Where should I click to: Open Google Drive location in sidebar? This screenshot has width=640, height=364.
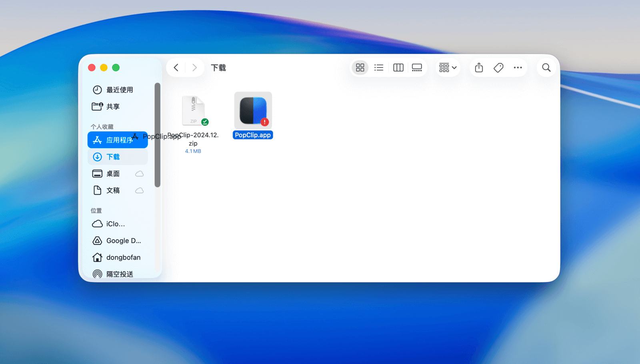point(123,241)
